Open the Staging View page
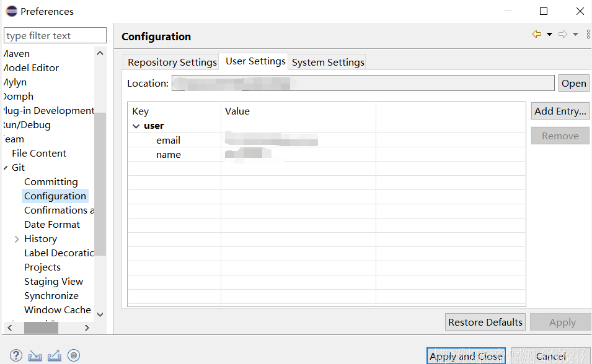This screenshot has height=364, width=592. point(53,282)
